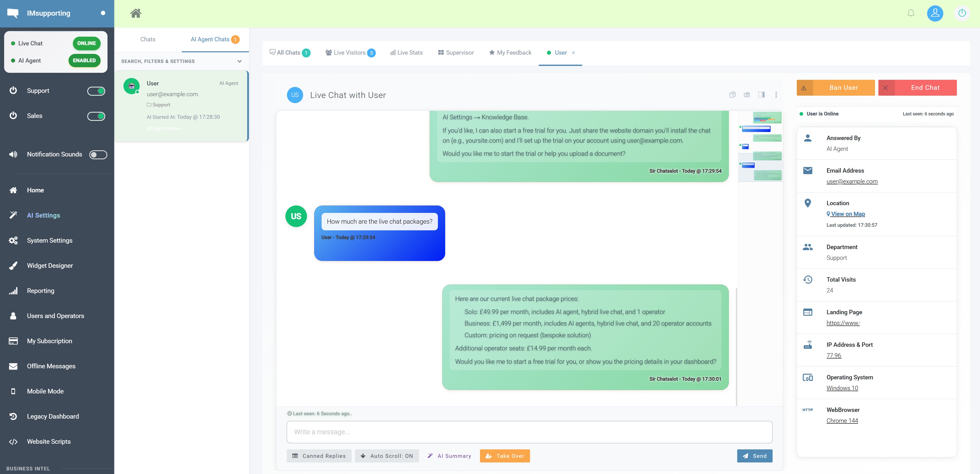The height and width of the screenshot is (474, 980).
Task: Toggle Live Chat ONLINE status
Action: click(86, 43)
